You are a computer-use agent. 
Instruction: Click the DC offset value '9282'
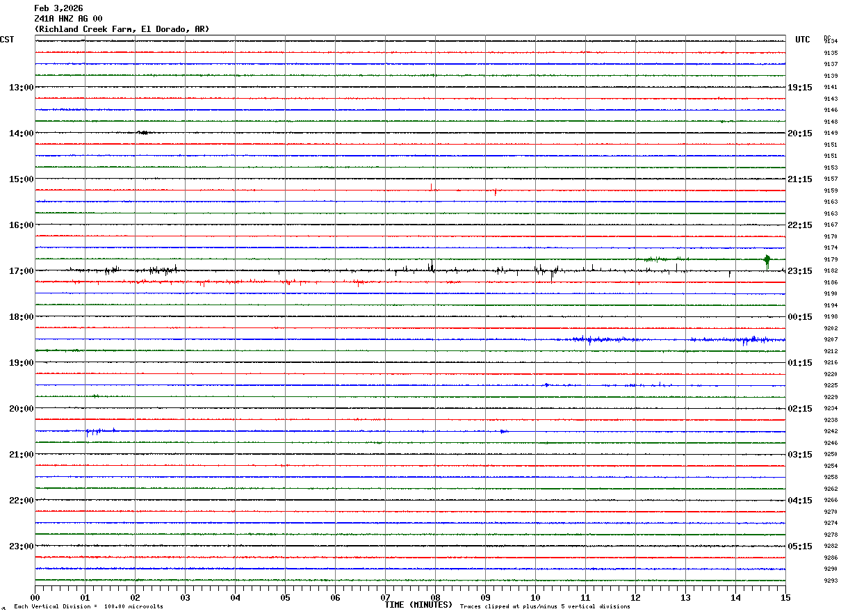coord(831,546)
